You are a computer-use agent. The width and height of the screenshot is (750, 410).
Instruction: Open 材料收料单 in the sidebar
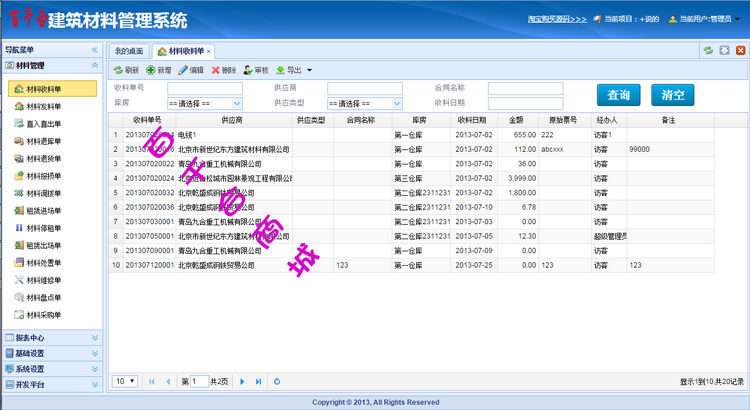pos(53,89)
